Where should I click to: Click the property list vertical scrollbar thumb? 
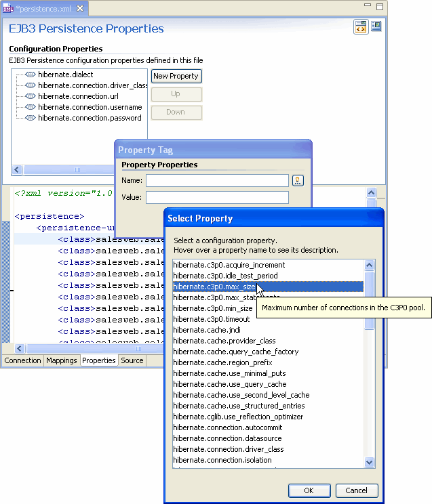click(369, 300)
